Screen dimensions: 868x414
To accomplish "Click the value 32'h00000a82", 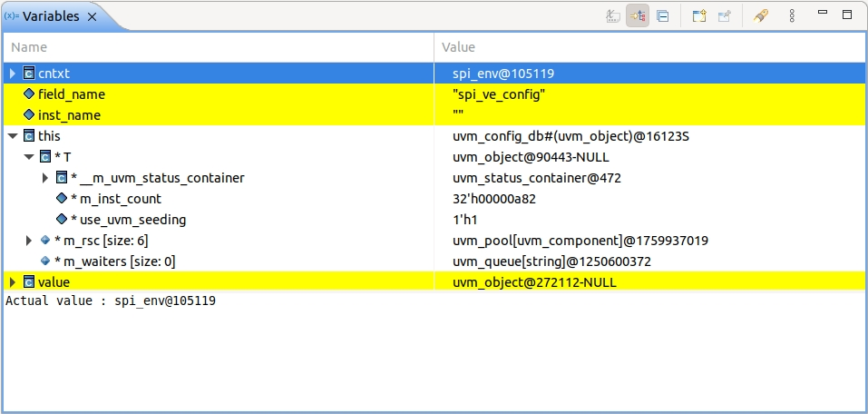I will [494, 199].
